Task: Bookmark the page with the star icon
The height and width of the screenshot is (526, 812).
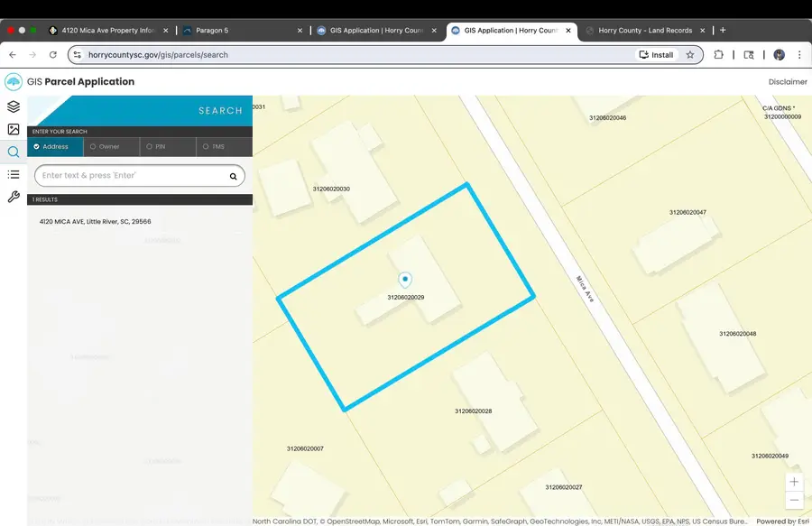Action: click(x=690, y=54)
